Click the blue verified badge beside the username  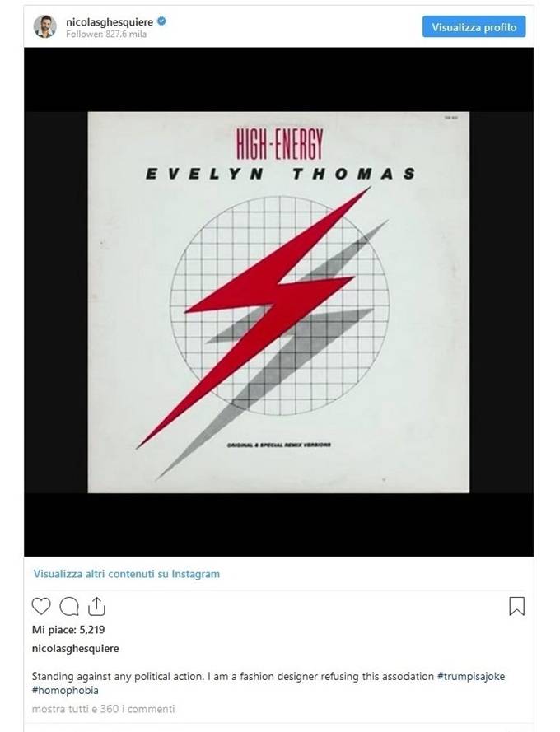coord(161,21)
